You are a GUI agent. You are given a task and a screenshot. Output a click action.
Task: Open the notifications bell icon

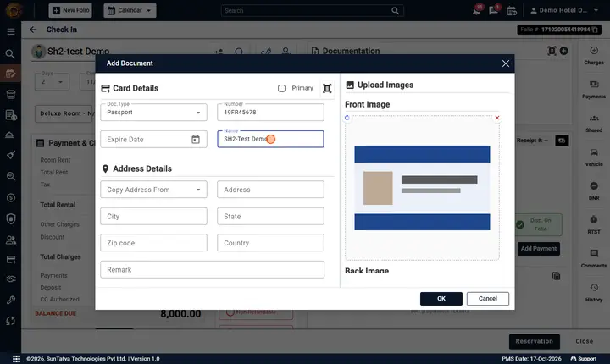[x=477, y=10]
